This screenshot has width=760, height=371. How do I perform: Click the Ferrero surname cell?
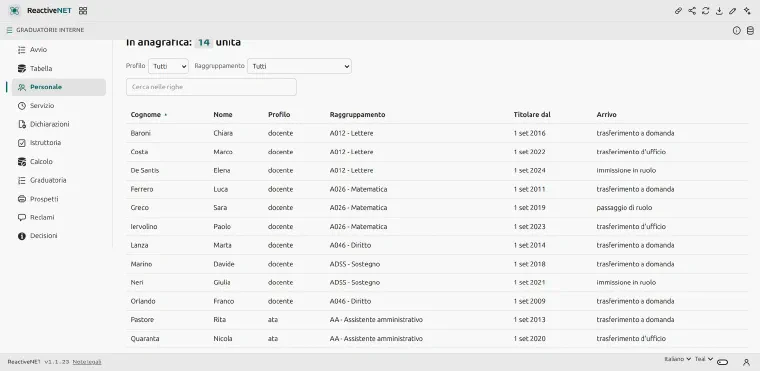(x=142, y=189)
